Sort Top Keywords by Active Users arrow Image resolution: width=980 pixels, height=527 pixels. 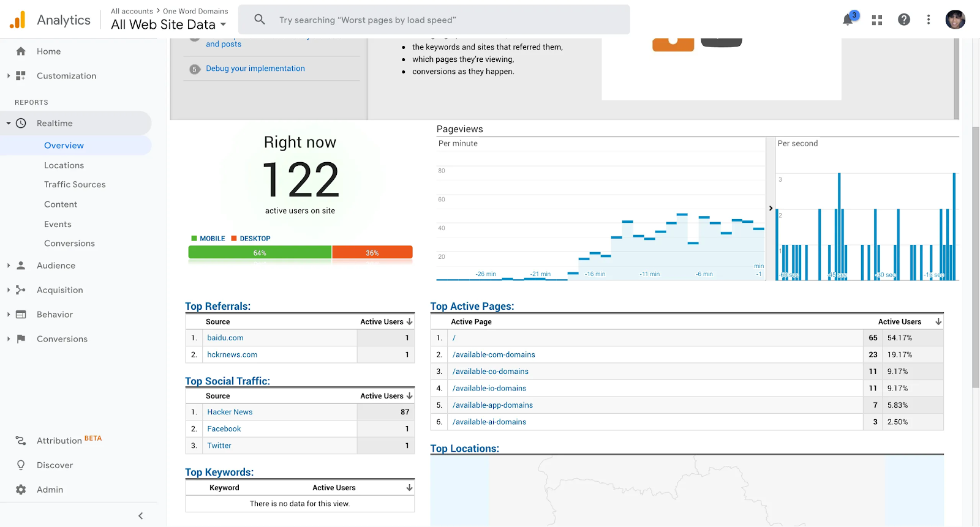(409, 488)
